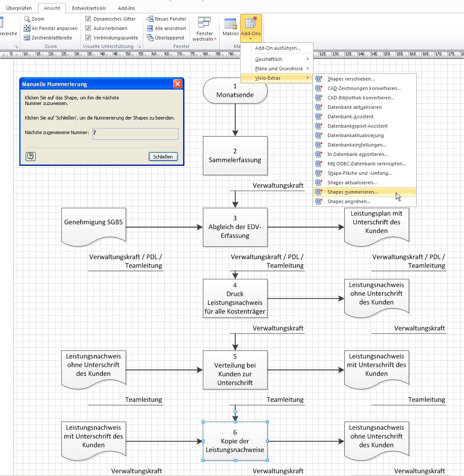This screenshot has width=464, height=476.
Task: Switch to Entwicklertools tab
Action: [89, 8]
